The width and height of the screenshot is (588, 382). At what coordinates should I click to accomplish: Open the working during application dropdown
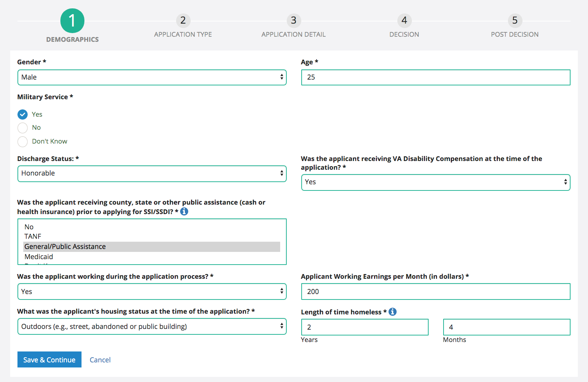152,291
